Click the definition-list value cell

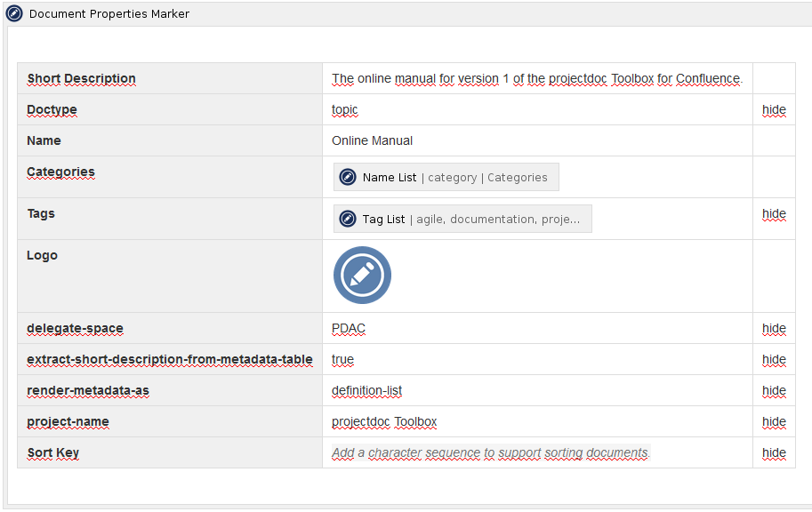(366, 391)
